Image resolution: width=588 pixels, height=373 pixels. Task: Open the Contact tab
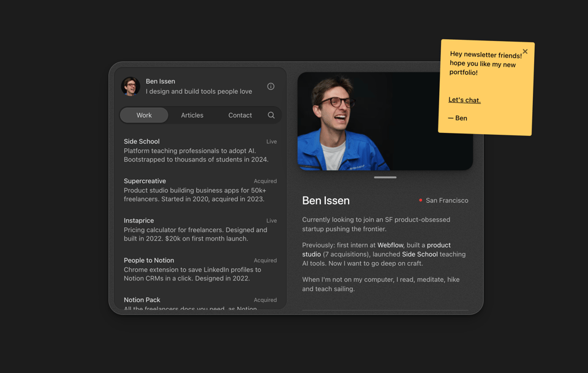click(240, 115)
